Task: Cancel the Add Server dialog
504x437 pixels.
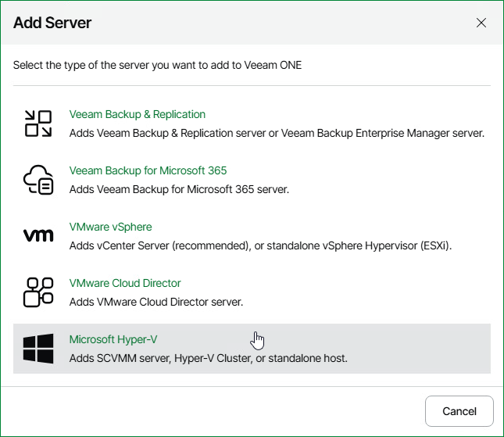Action: (x=459, y=411)
